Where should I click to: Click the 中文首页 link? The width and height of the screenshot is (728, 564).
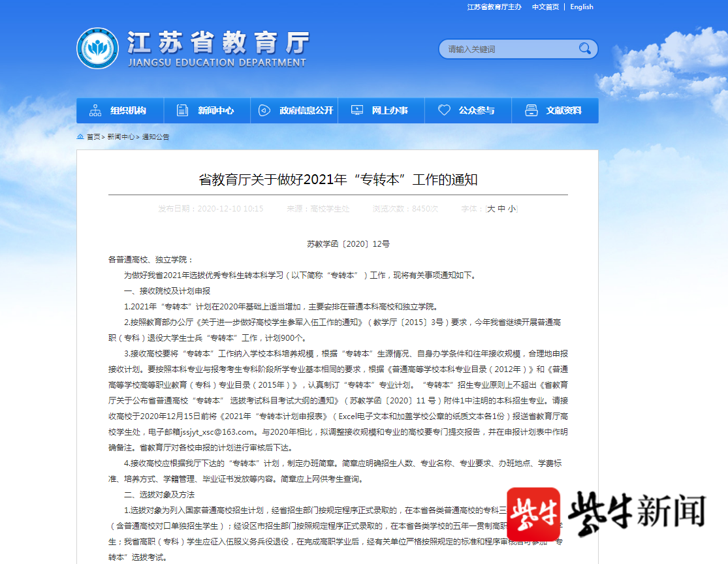545,7
